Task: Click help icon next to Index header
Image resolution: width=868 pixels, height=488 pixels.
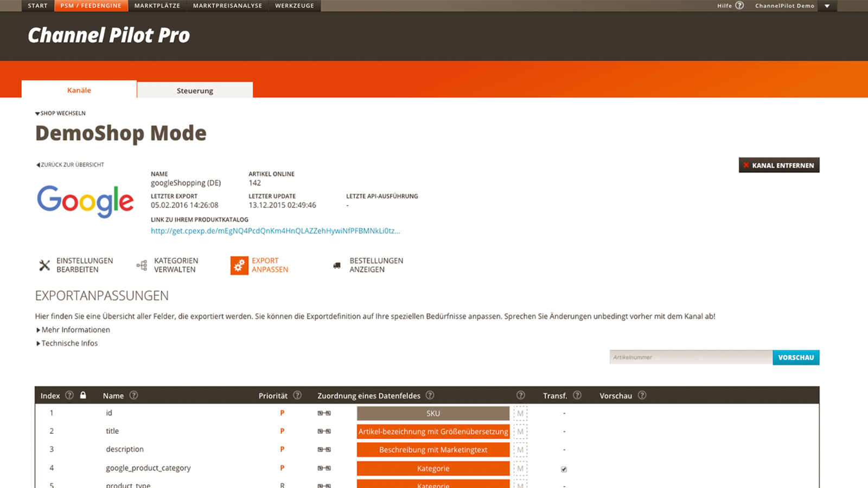Action: coord(69,395)
